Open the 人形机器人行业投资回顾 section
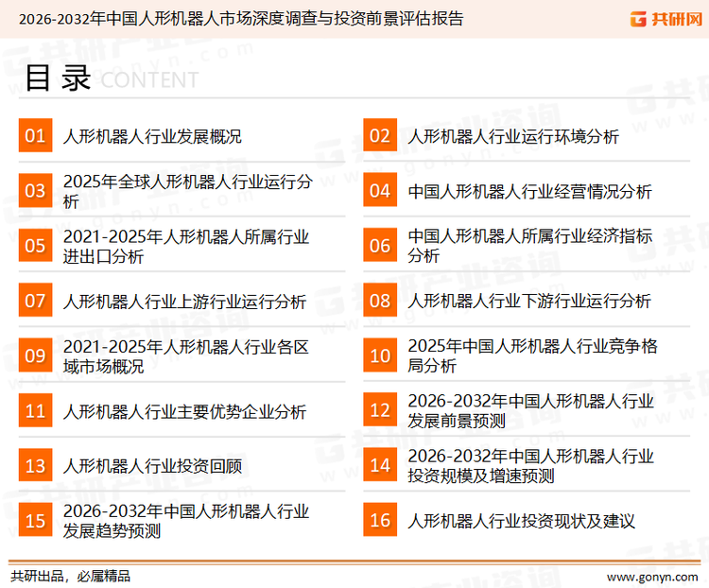This screenshot has width=709, height=588. (x=152, y=466)
